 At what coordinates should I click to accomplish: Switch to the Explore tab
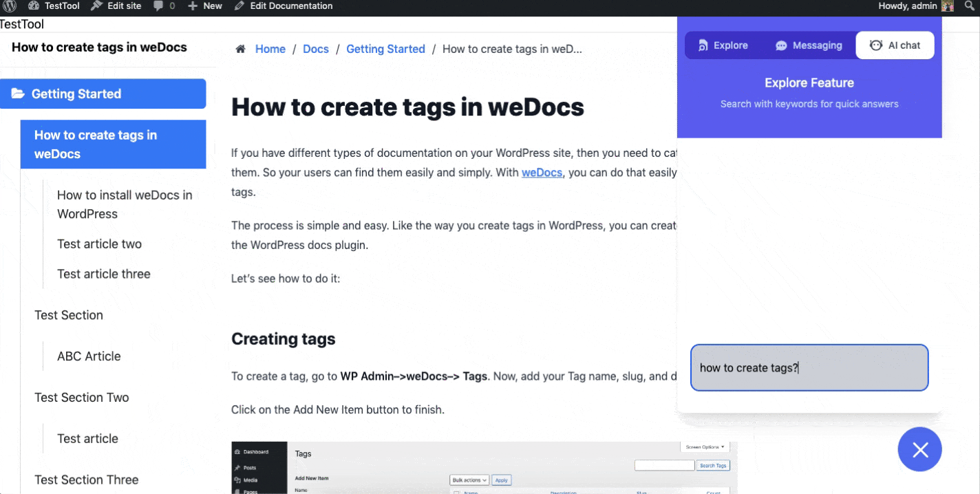(723, 45)
